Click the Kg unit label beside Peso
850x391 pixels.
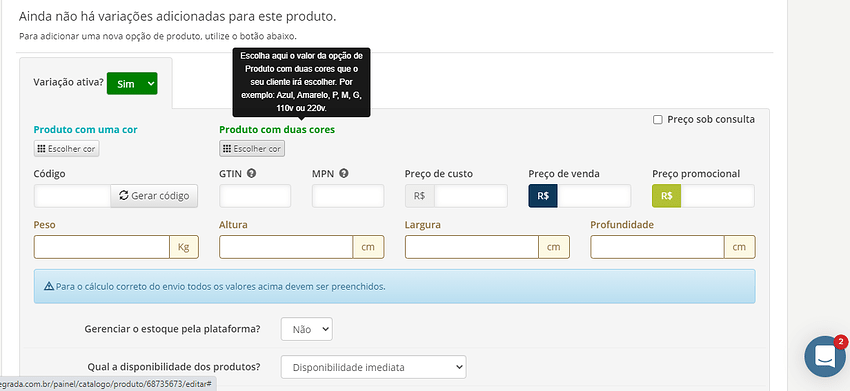[184, 247]
